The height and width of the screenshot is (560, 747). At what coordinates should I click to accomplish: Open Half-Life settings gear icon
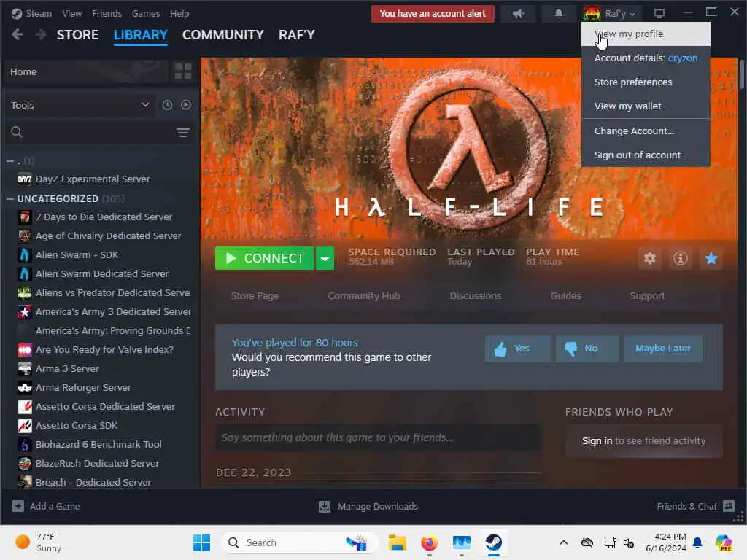click(650, 258)
